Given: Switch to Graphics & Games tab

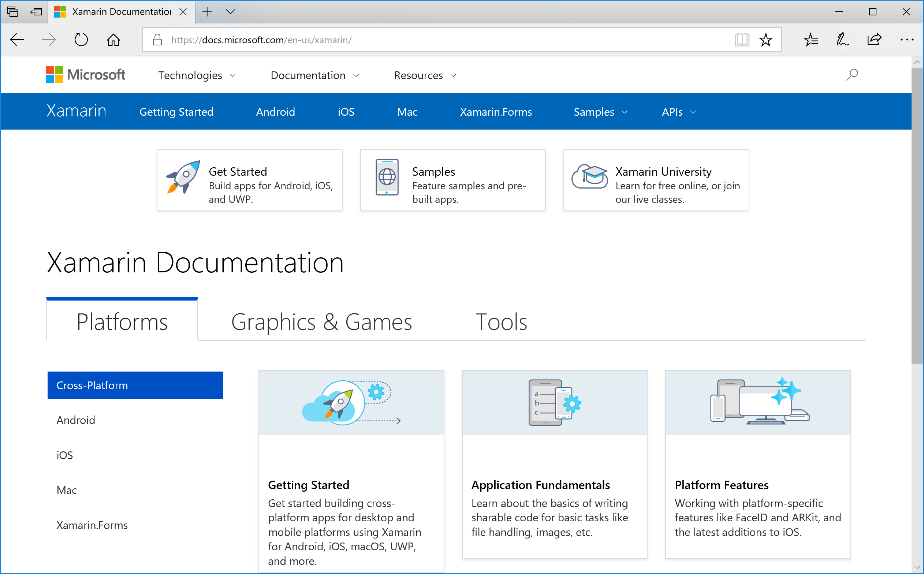Looking at the screenshot, I should tap(321, 322).
